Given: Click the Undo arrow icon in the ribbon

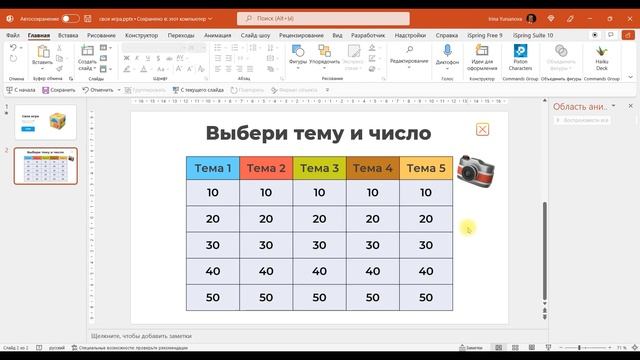Looking at the screenshot, I should coord(13,48).
